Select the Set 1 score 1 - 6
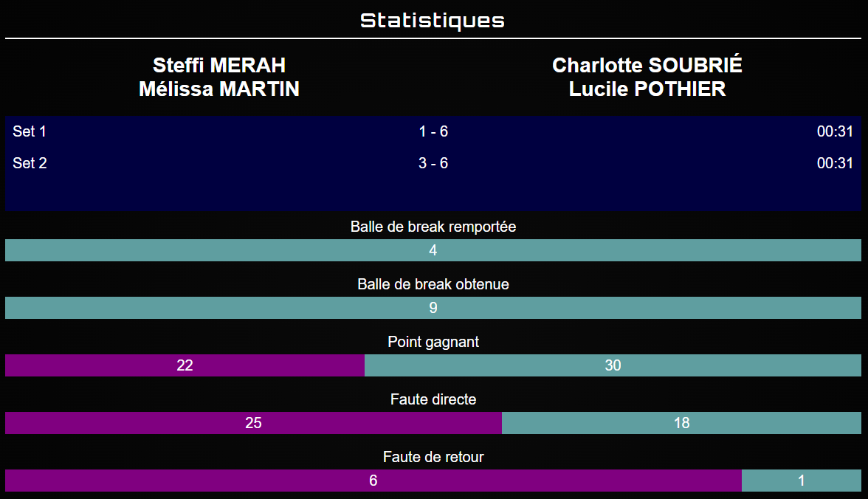This screenshot has height=499, width=868. pyautogui.click(x=433, y=132)
